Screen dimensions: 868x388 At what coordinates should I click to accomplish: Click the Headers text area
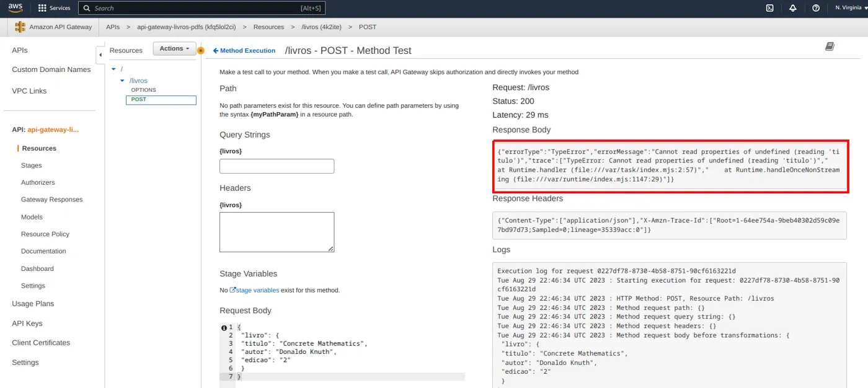[x=277, y=232]
